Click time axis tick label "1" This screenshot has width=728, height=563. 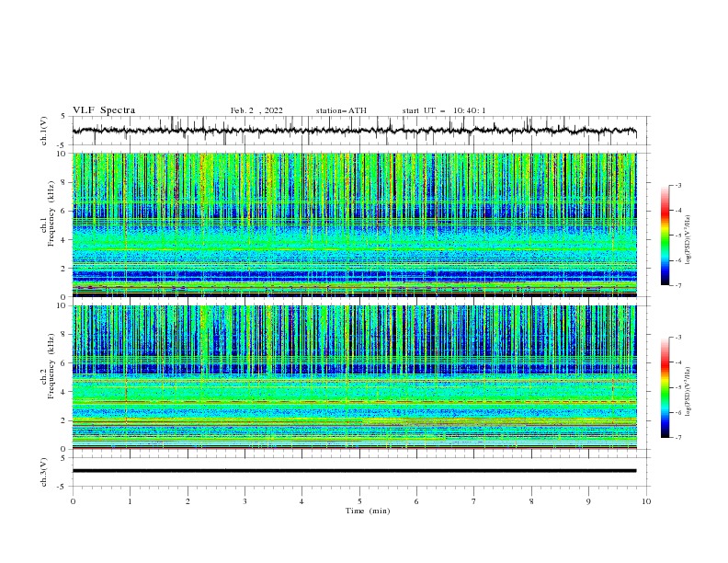point(130,501)
